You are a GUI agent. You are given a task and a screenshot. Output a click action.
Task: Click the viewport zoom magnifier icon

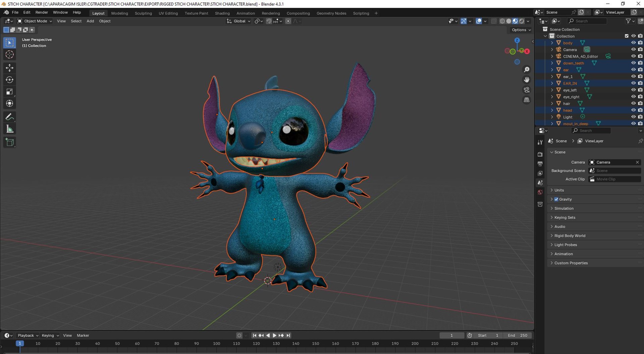527,69
